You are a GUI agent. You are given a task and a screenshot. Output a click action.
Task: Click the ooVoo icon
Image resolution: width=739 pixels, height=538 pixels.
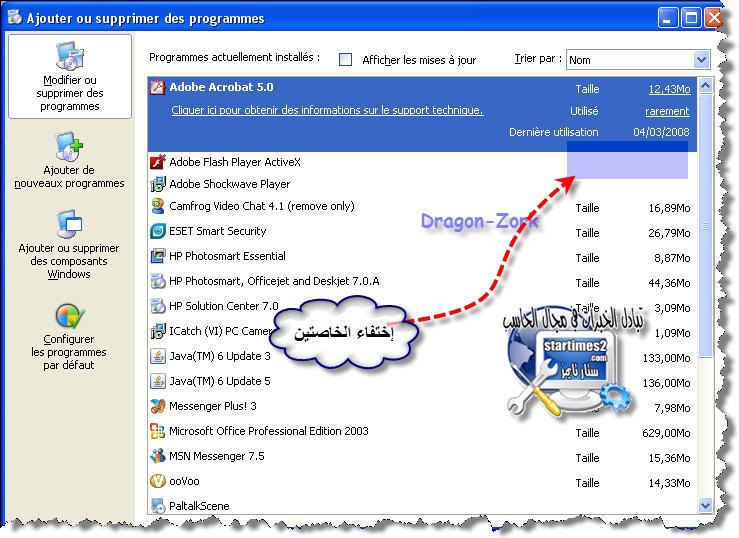point(157,481)
